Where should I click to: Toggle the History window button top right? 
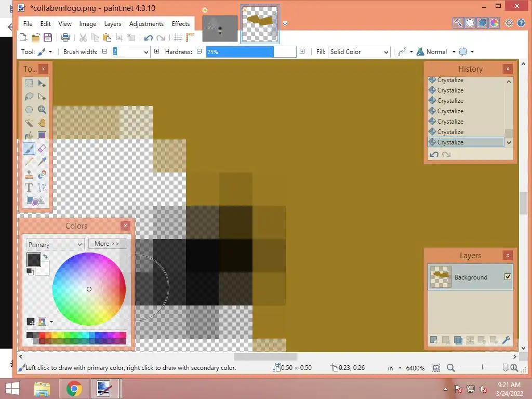(x=470, y=23)
